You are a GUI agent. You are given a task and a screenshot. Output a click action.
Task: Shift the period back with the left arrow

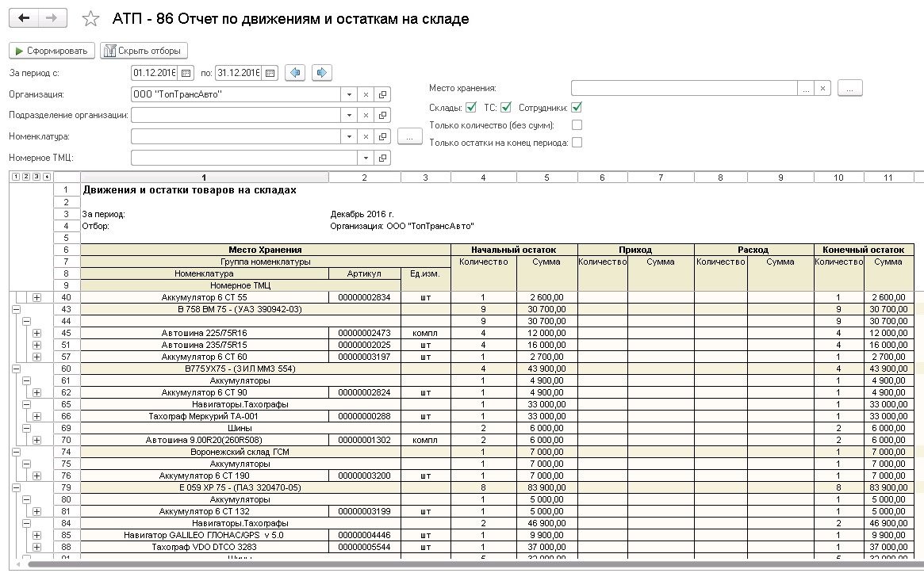(x=295, y=73)
